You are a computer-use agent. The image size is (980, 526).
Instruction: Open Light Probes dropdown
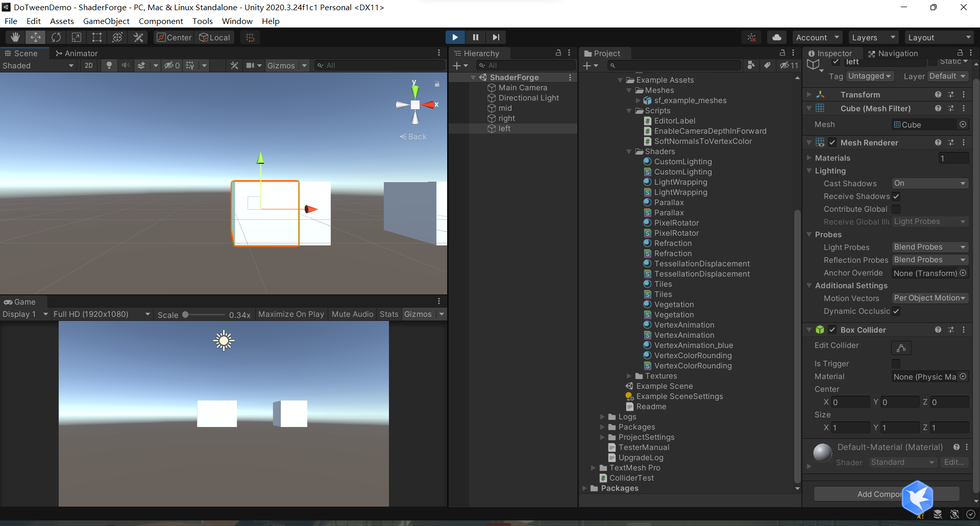(930, 247)
